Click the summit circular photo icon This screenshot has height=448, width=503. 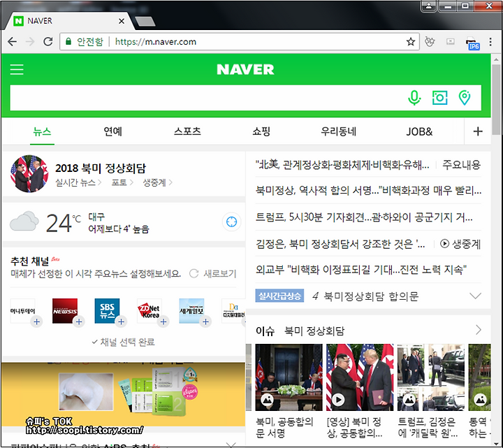[x=29, y=174]
